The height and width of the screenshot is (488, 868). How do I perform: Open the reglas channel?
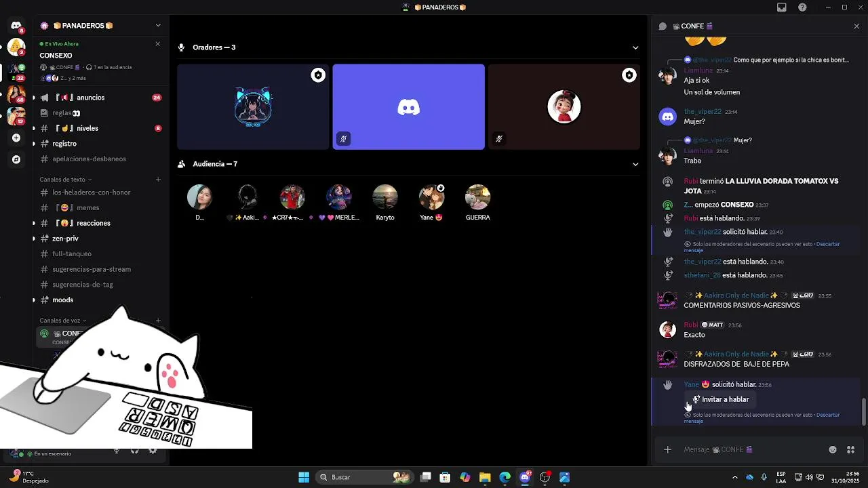point(100,113)
